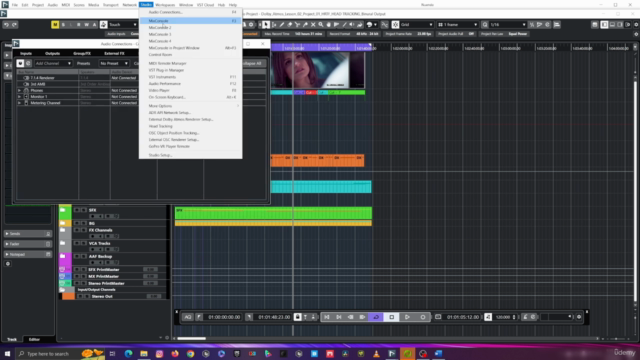Click Stop in the transport bar
Screen dimensions: 640x360
pos(391,317)
